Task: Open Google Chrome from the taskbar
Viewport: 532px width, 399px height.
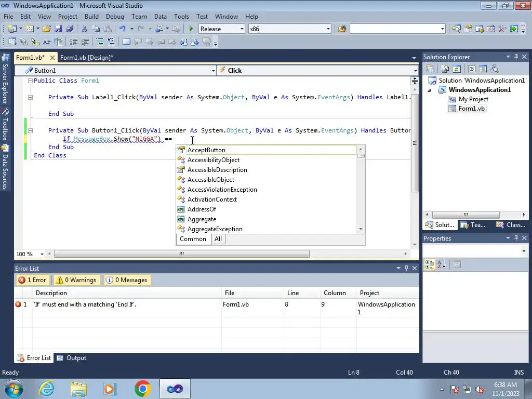Action: pos(142,389)
